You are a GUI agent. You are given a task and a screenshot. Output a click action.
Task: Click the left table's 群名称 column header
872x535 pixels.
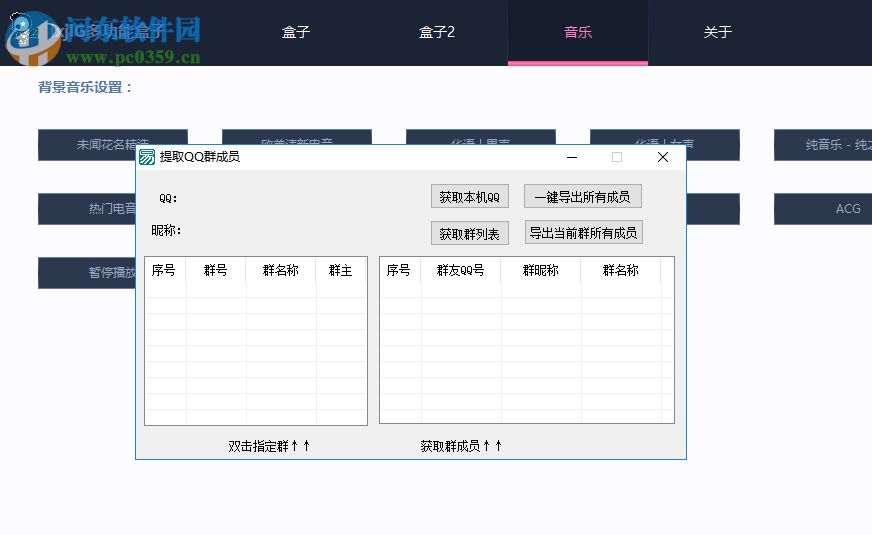click(x=281, y=270)
